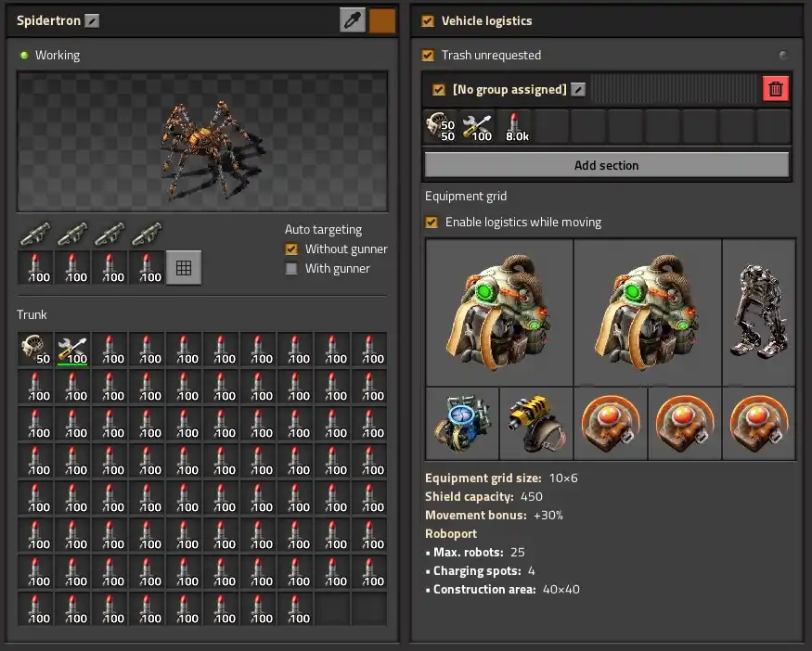This screenshot has width=812, height=651.
Task: Select the last orange energy shield equipment
Action: pyautogui.click(x=759, y=423)
